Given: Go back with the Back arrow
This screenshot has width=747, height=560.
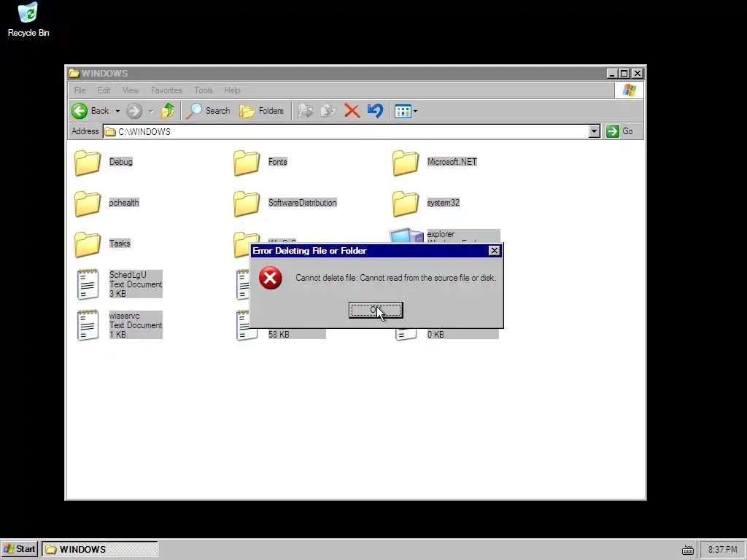Looking at the screenshot, I should [x=90, y=111].
